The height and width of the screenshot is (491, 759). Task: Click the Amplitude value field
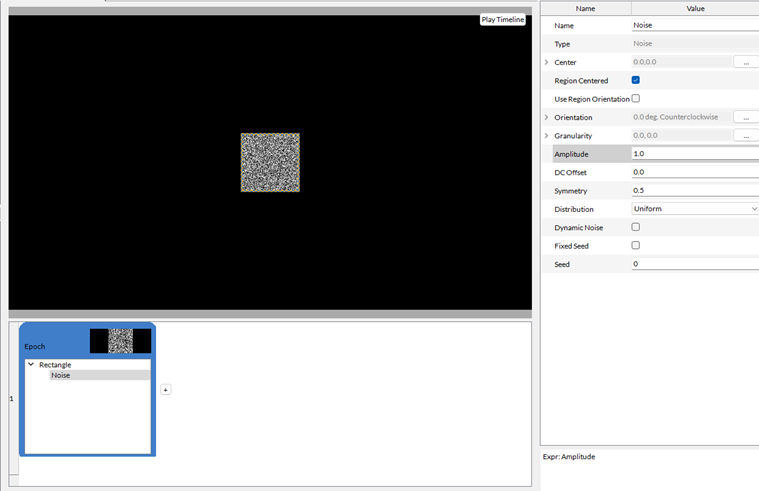[x=694, y=154]
